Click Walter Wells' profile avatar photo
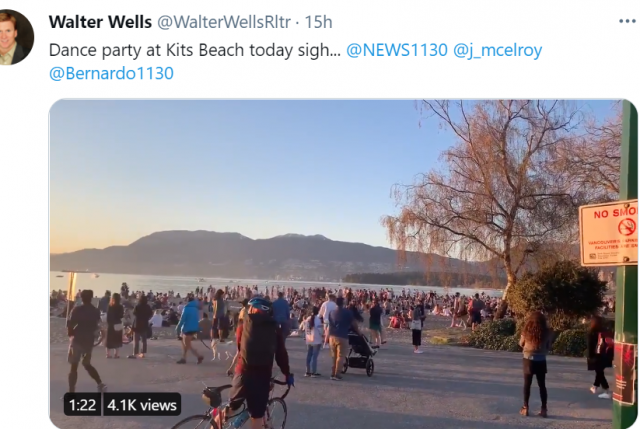Image resolution: width=640 pixels, height=429 pixels. point(14,38)
